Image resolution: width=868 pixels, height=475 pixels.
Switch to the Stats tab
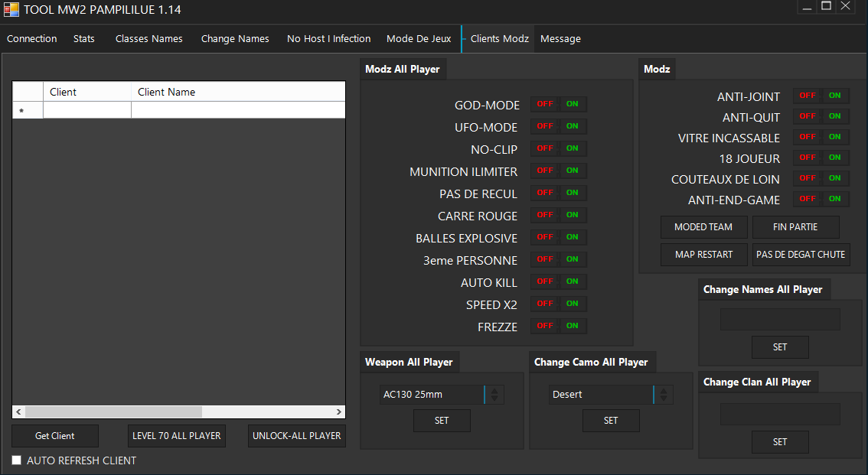(x=83, y=39)
